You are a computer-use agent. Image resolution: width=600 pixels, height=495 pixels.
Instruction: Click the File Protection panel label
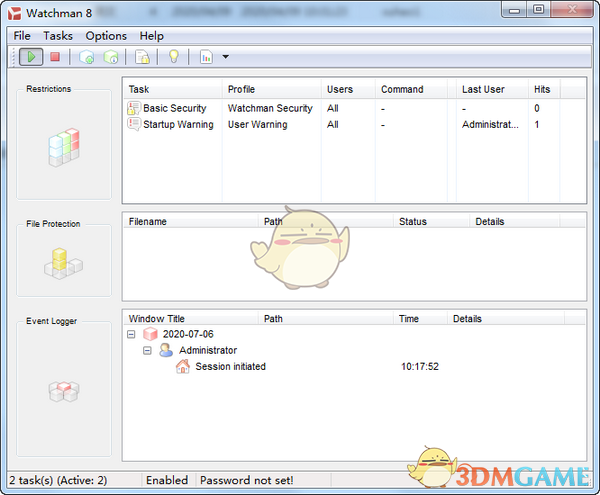tap(53, 224)
